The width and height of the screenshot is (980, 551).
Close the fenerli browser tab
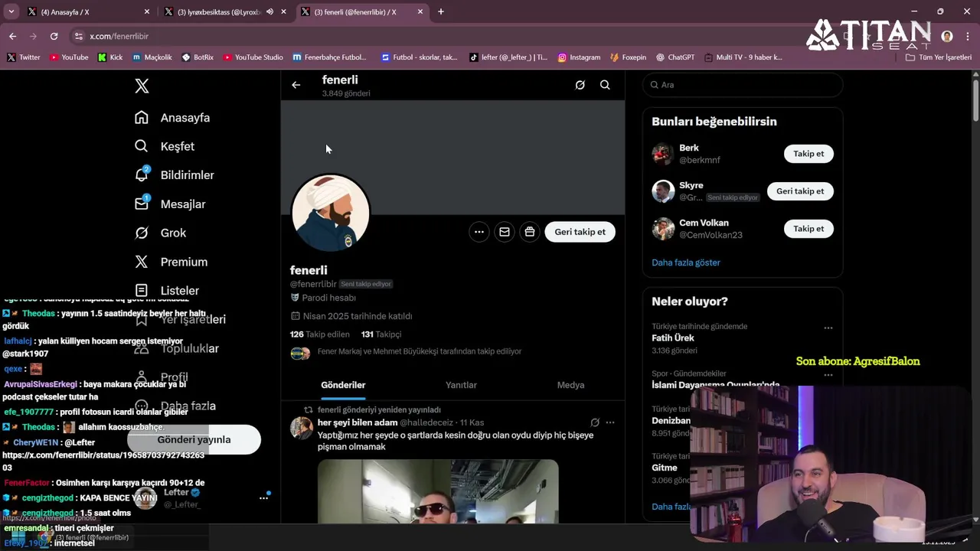[x=420, y=11]
